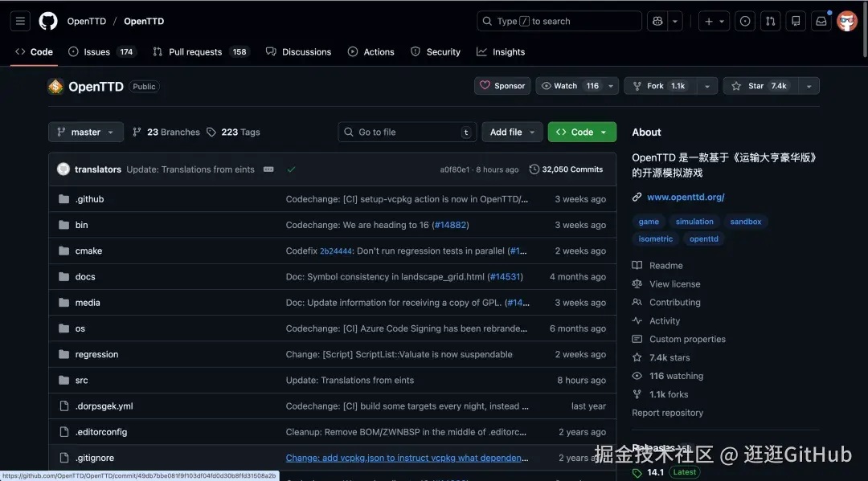Open the Add file dropdown
The height and width of the screenshot is (481, 868).
click(512, 132)
